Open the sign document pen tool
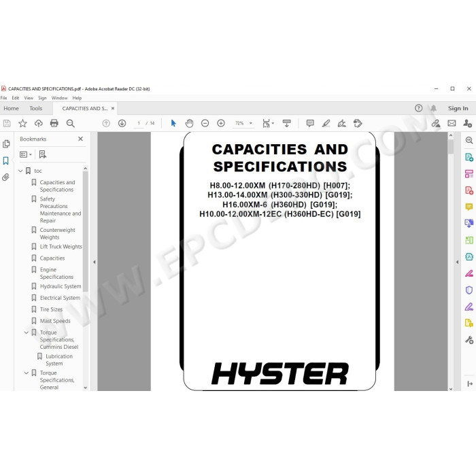476x476 pixels. [342, 123]
